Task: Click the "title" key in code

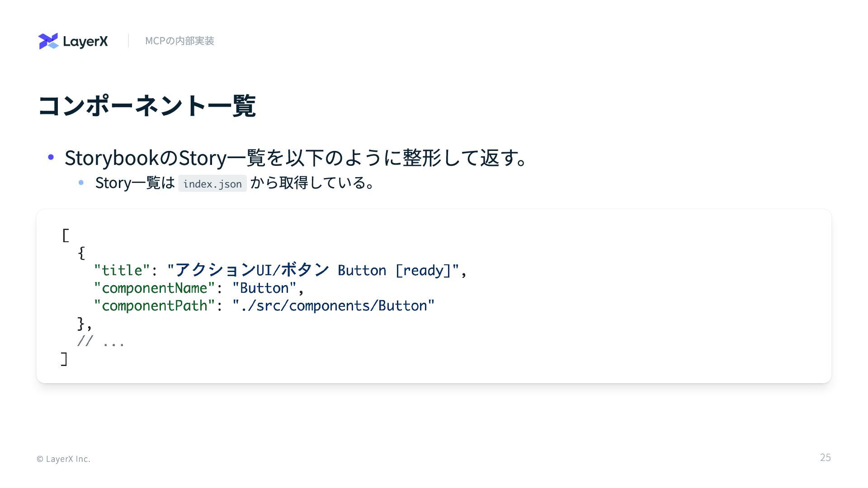Action: tap(122, 271)
